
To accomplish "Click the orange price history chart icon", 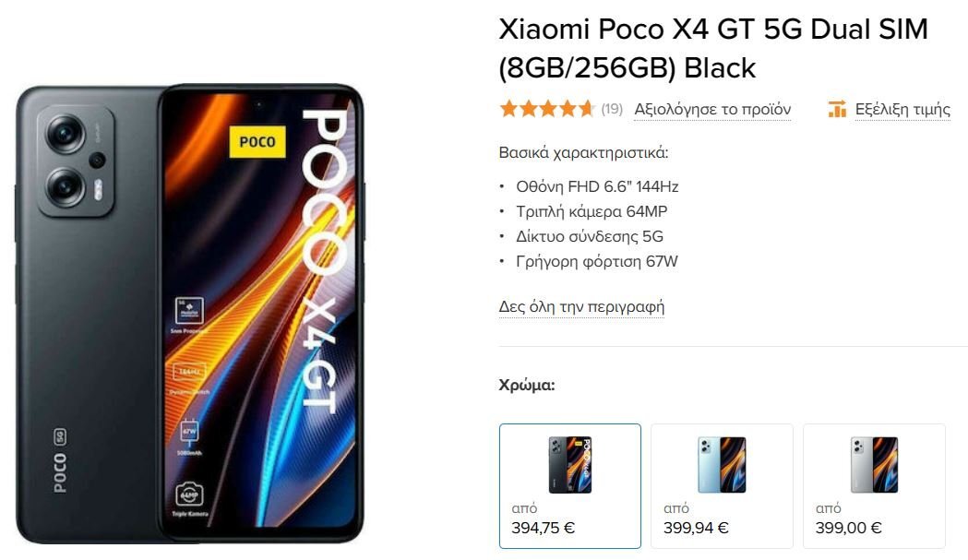I will pyautogui.click(x=837, y=109).
